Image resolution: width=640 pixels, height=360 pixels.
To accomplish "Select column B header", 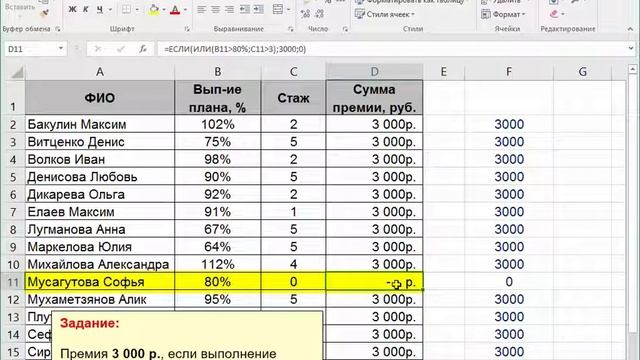I will click(x=218, y=72).
